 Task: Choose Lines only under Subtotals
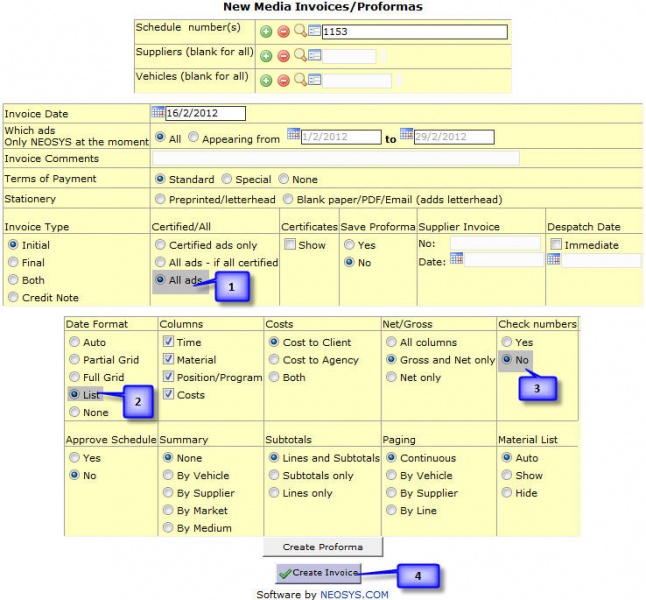point(274,492)
